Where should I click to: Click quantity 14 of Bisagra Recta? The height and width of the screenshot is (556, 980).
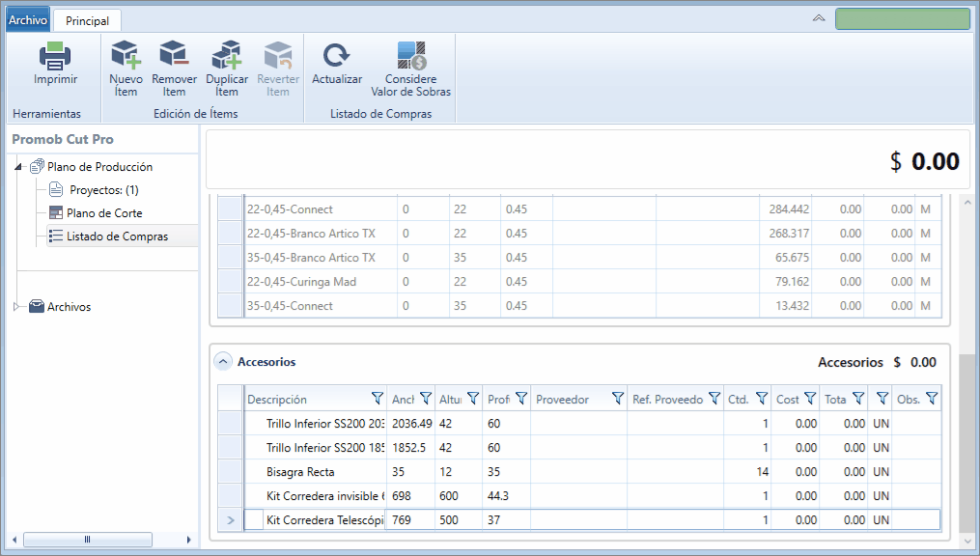tap(762, 472)
